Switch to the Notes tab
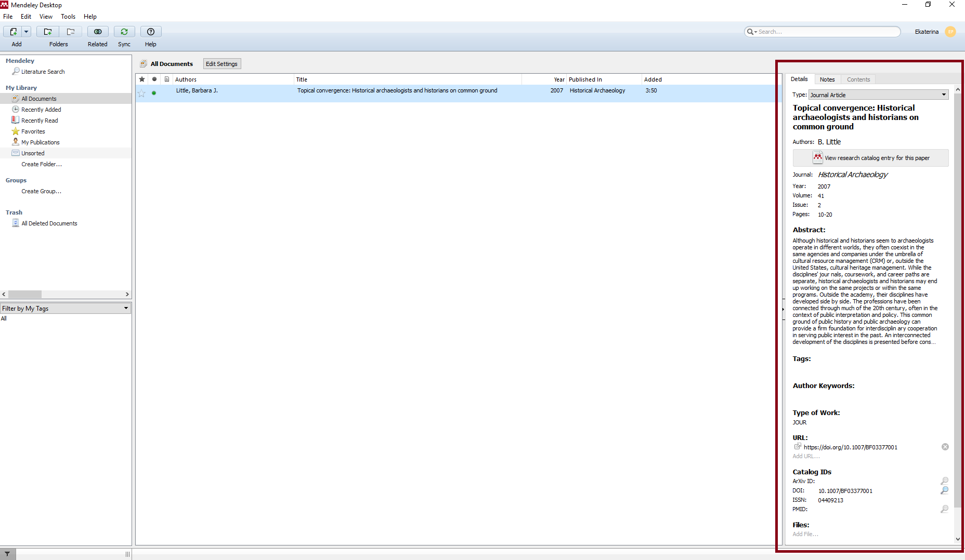 (827, 79)
